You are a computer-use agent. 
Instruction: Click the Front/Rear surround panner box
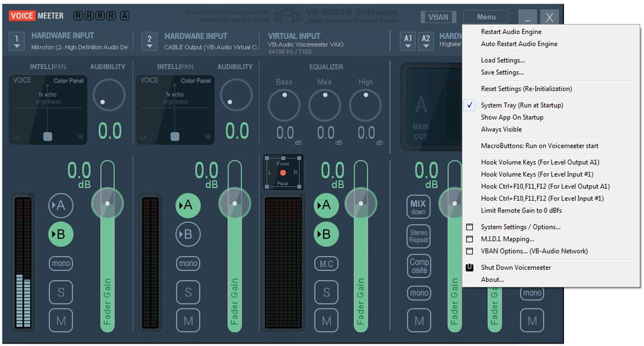(283, 172)
